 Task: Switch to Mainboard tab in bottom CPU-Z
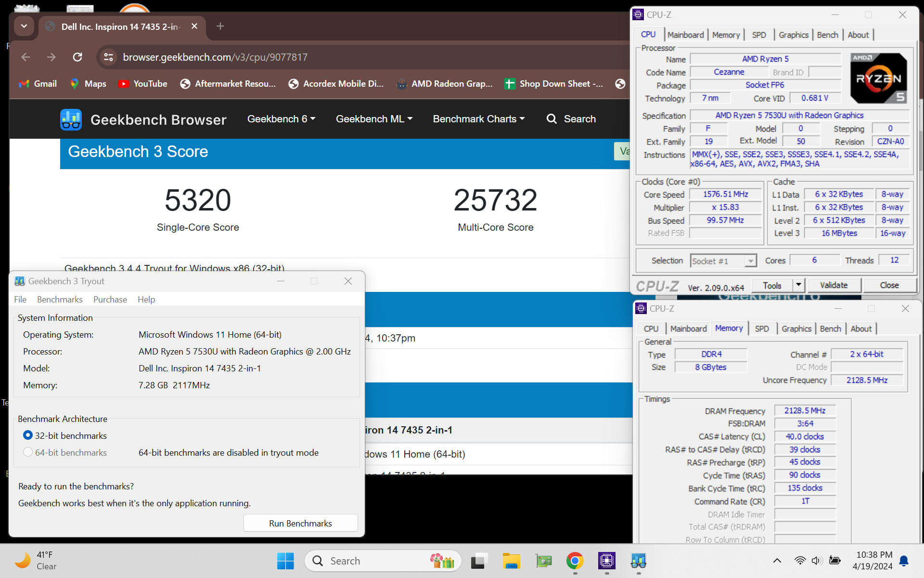[688, 328]
